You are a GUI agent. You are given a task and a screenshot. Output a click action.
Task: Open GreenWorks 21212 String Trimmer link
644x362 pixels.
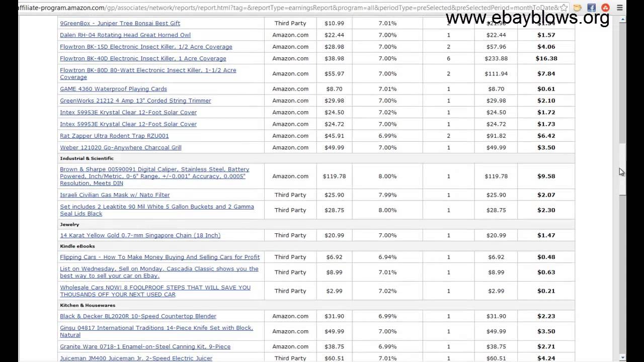click(135, 101)
